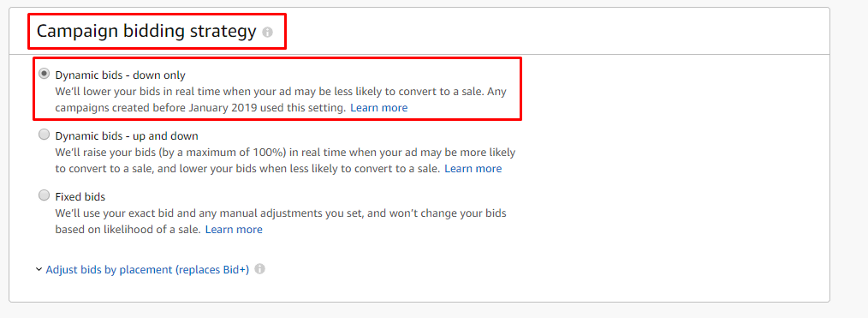
Task: Open Learn more link under down only option
Action: [x=378, y=107]
